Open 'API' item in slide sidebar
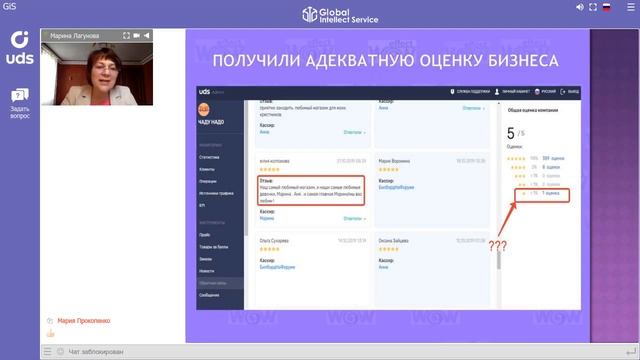 pyautogui.click(x=202, y=205)
